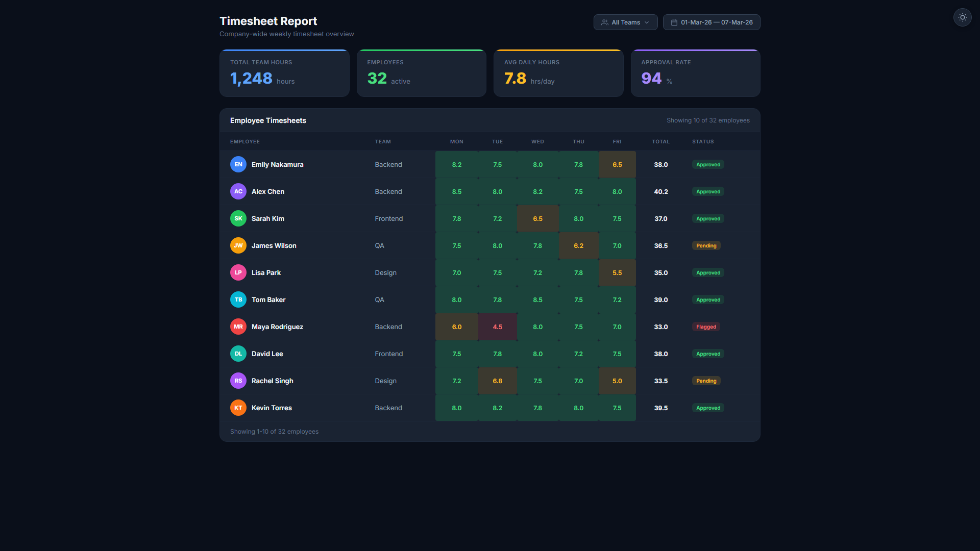The width and height of the screenshot is (980, 551).
Task: Click the TUE column header
Action: pyautogui.click(x=498, y=142)
